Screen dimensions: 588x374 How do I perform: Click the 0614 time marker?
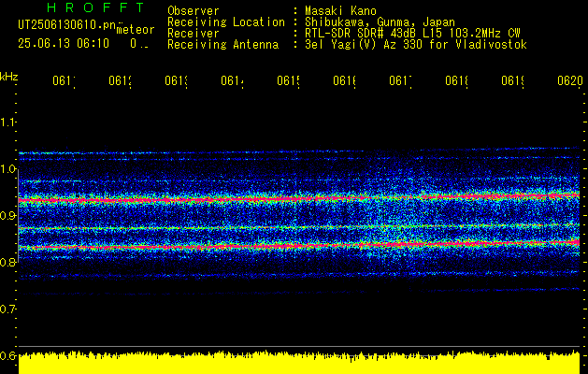click(x=232, y=81)
